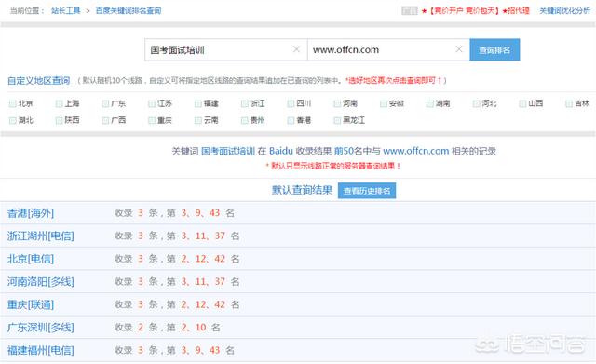Open the 福建福州[电信] result row link

(41, 350)
